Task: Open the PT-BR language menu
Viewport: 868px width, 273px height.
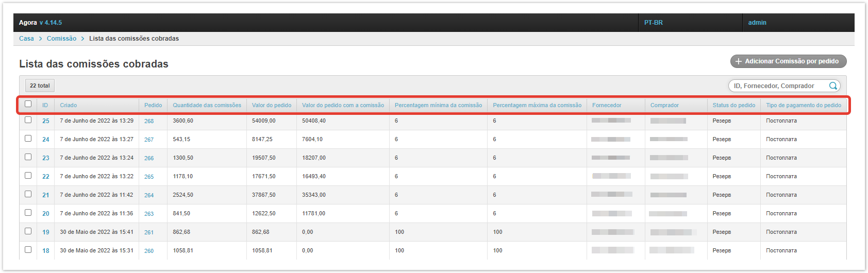Action: 654,23
